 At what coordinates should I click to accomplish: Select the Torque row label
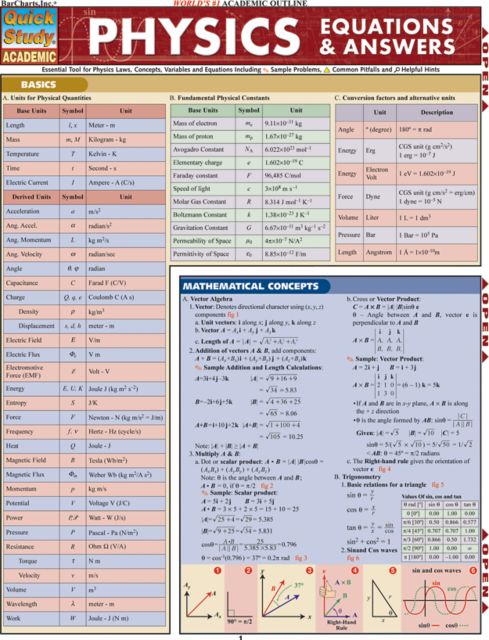tap(28, 561)
